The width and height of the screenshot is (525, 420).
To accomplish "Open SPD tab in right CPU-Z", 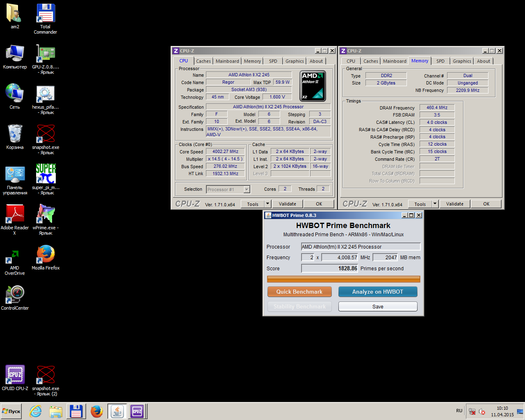I will (x=441, y=61).
